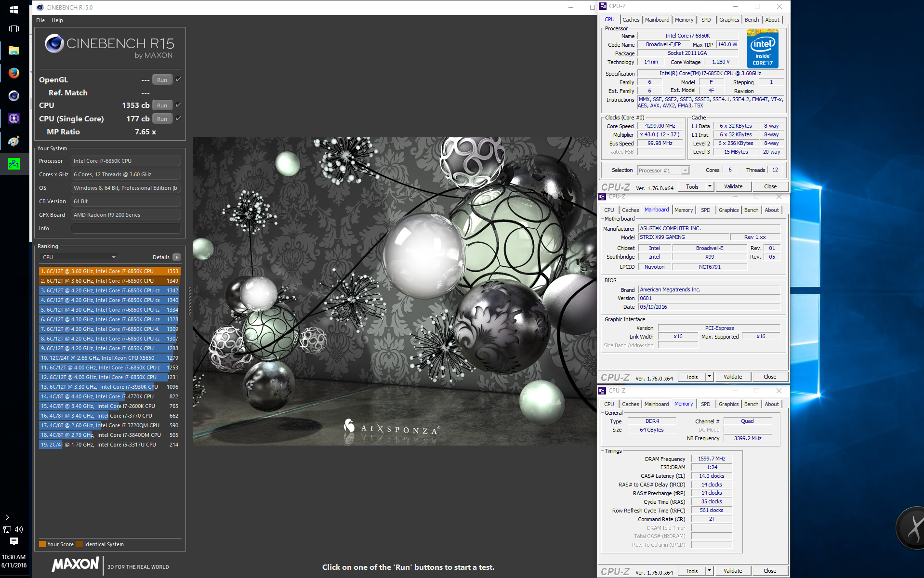Viewport: 924px width, 578px height.
Task: Click GFX Board field AMD Radeon R9
Action: pos(126,215)
